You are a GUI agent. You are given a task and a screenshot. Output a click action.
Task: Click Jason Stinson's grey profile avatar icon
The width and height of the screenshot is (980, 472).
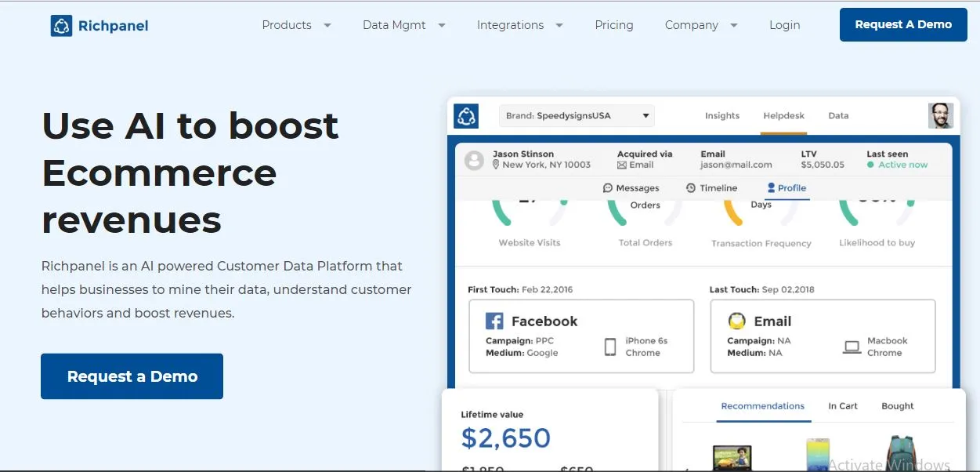pos(474,161)
